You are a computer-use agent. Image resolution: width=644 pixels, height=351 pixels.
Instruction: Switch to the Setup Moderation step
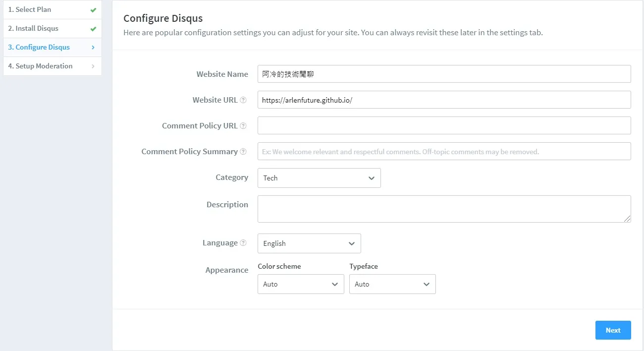click(x=40, y=66)
